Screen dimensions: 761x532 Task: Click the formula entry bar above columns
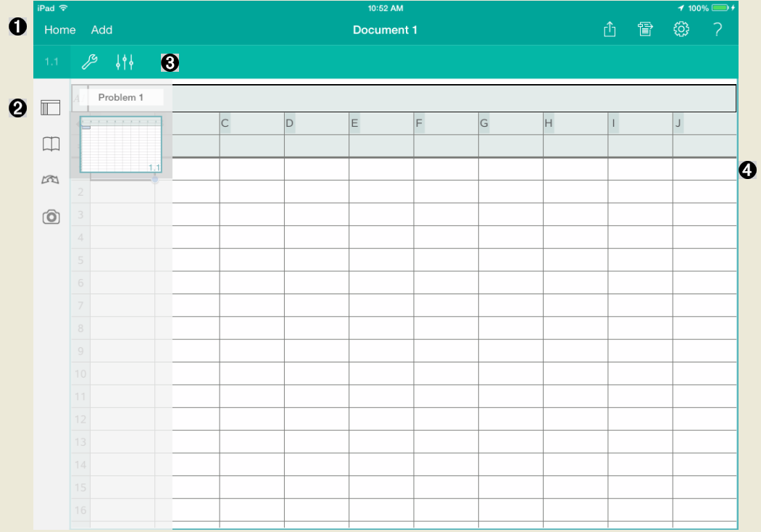coord(449,98)
